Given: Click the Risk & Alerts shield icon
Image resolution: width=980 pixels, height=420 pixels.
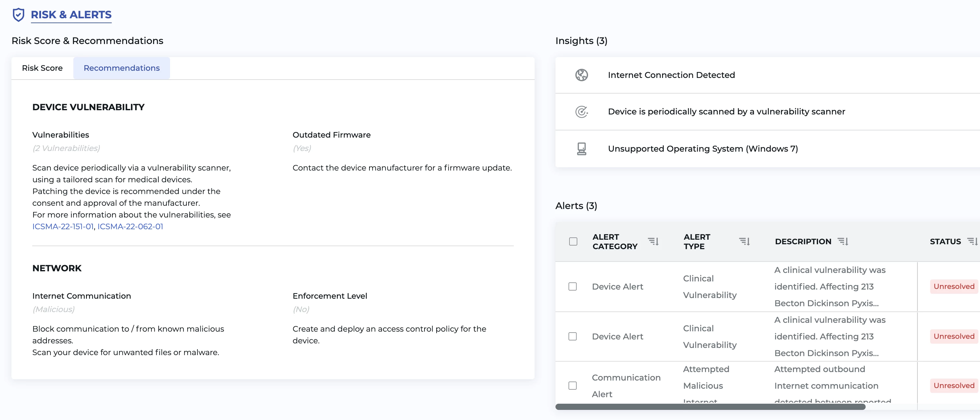Looking at the screenshot, I should [18, 15].
